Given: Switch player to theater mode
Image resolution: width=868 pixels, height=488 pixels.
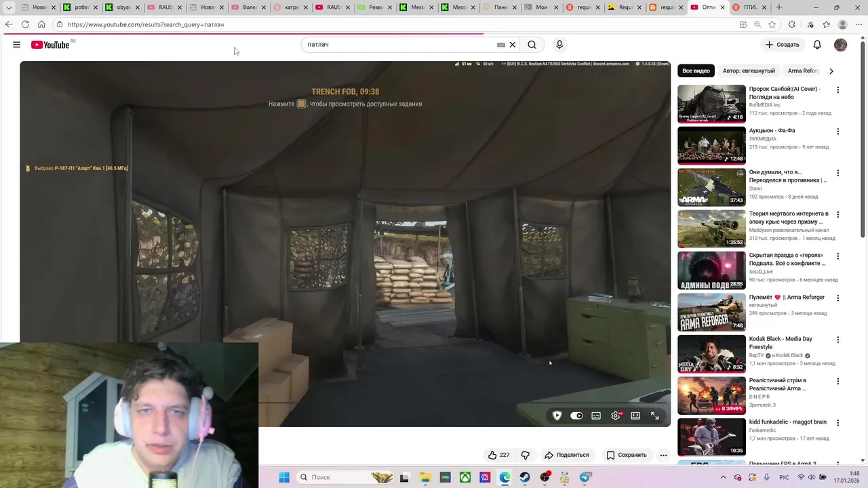Looking at the screenshot, I should [x=635, y=415].
